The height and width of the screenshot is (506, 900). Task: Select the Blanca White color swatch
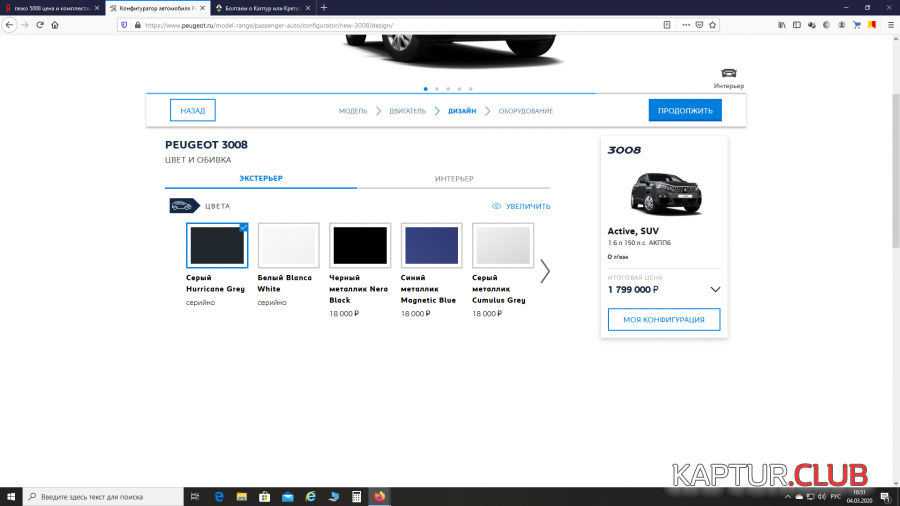(288, 246)
